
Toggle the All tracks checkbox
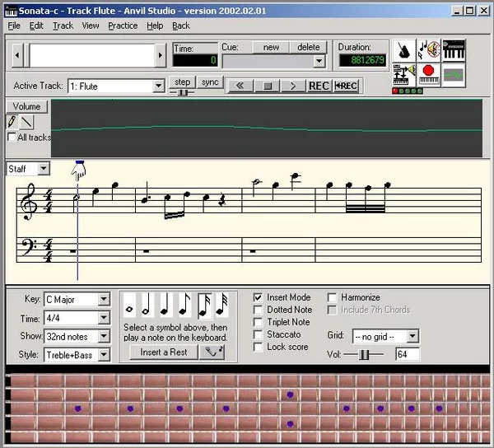(12, 137)
